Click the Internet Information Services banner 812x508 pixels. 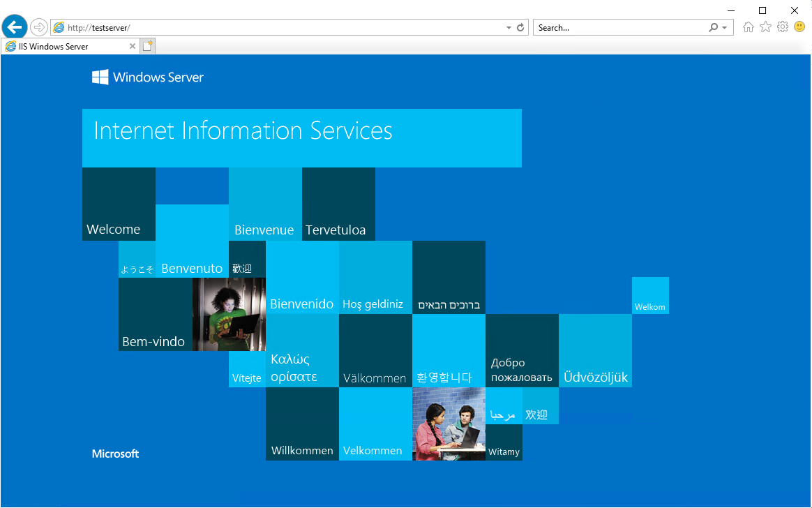[302, 137]
